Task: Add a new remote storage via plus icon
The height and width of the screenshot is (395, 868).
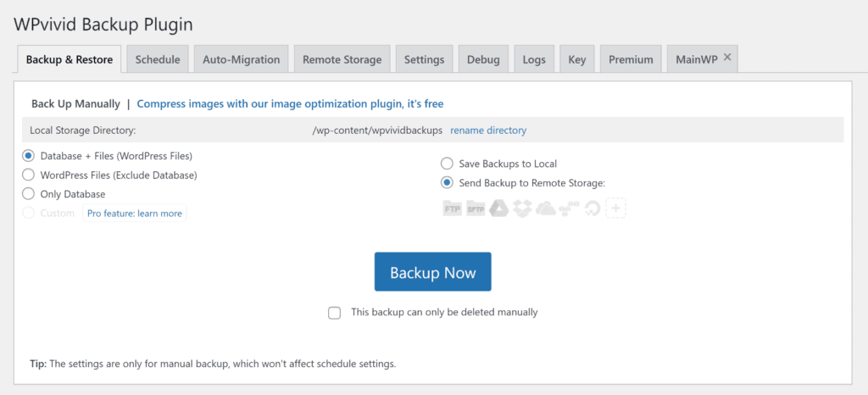Action: tap(616, 209)
